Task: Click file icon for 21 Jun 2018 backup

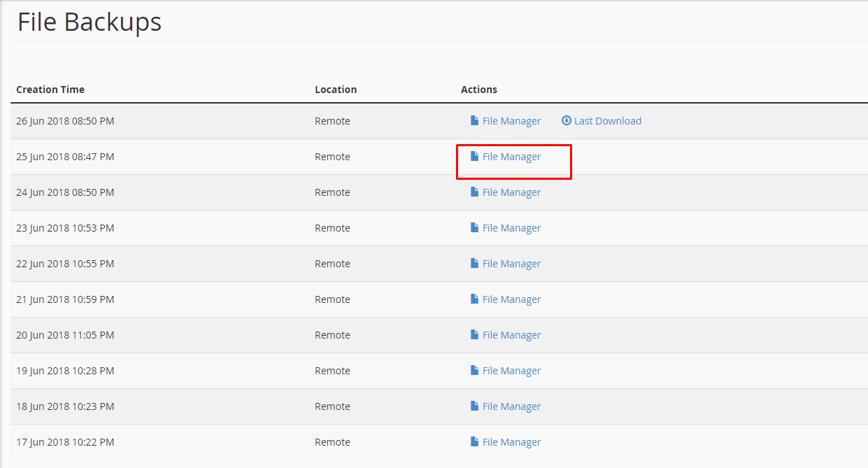Action: (x=474, y=299)
